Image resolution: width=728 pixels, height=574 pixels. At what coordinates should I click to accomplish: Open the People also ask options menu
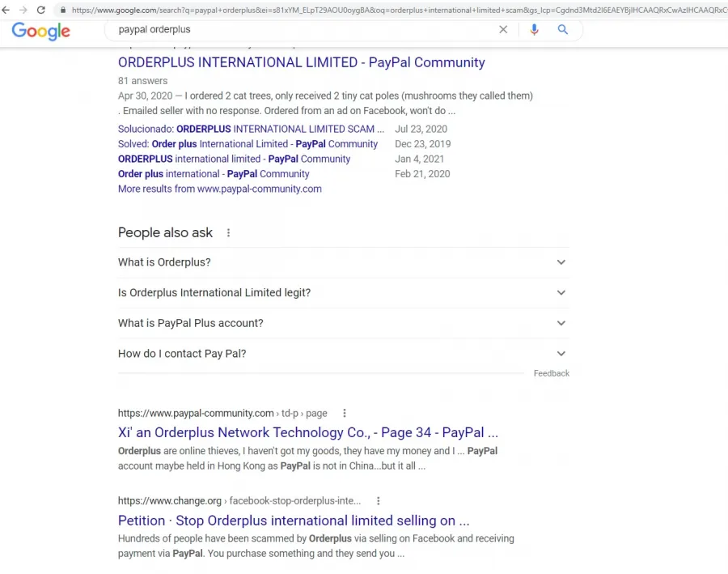228,233
